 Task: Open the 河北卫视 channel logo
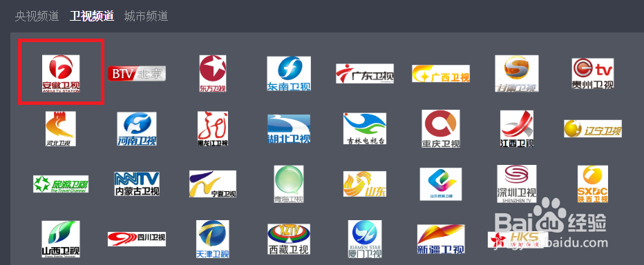coord(61,129)
